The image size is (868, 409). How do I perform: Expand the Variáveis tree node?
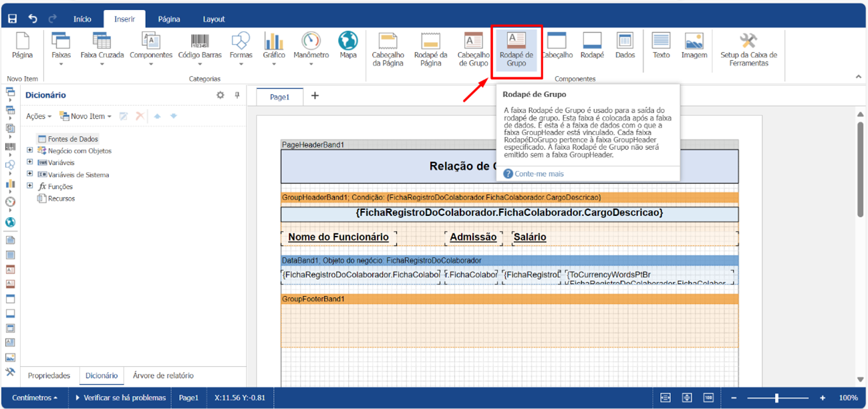(29, 162)
